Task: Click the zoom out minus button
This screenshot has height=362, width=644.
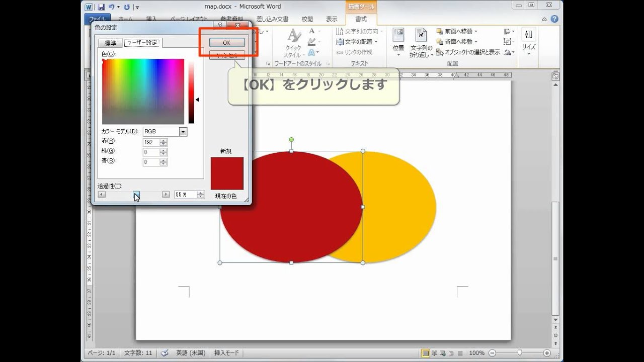Action: click(x=493, y=353)
